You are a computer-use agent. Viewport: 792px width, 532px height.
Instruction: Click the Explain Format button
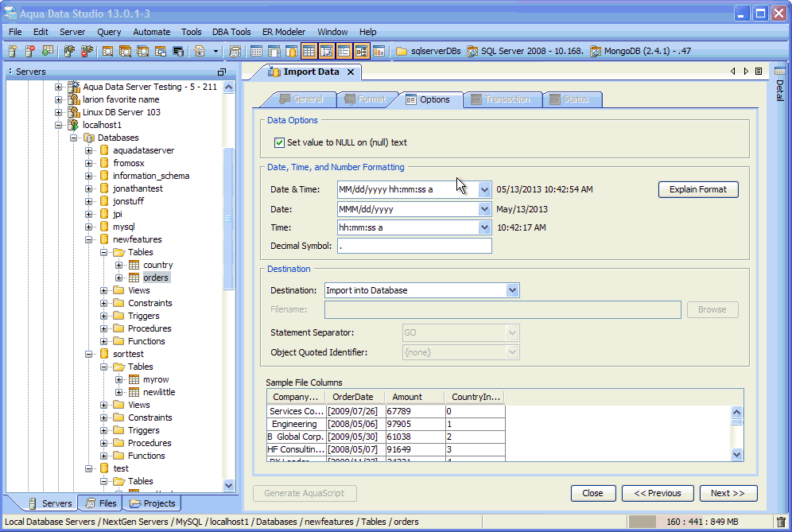point(698,189)
